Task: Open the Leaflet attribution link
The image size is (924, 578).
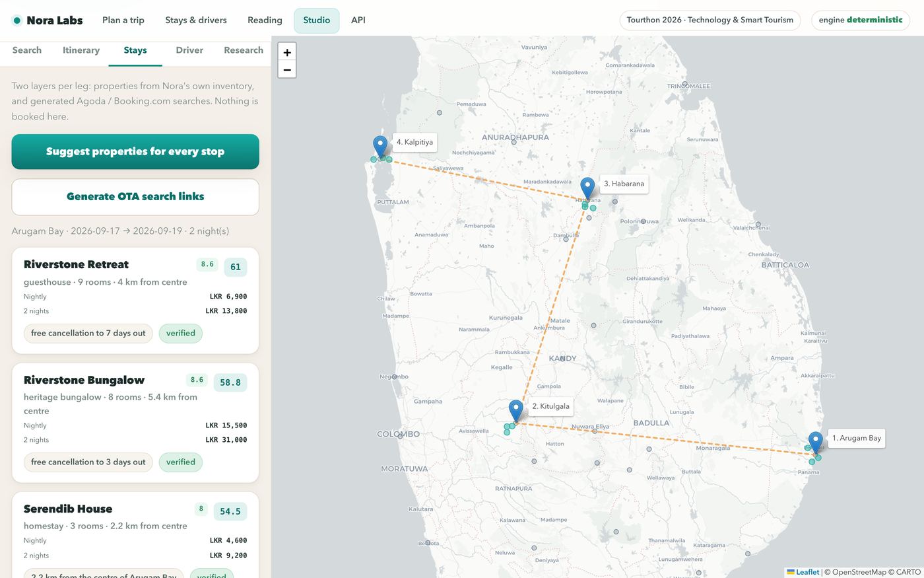Action: [803, 572]
